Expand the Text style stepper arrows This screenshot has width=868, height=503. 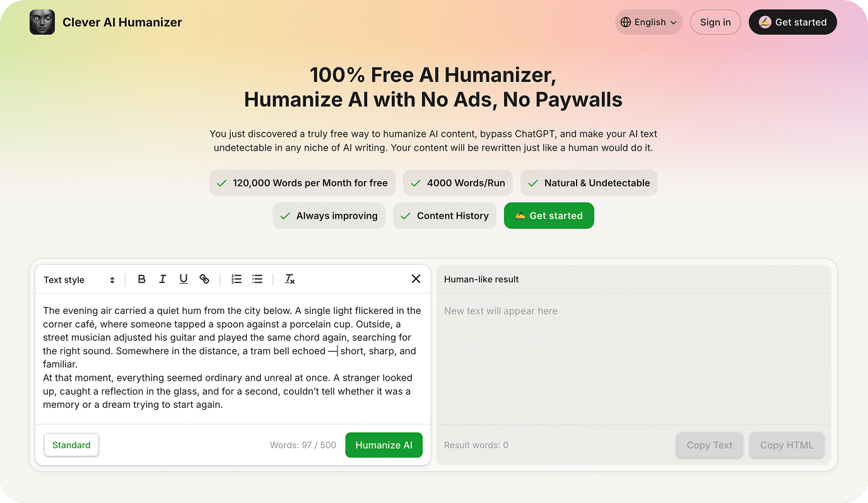tap(112, 279)
